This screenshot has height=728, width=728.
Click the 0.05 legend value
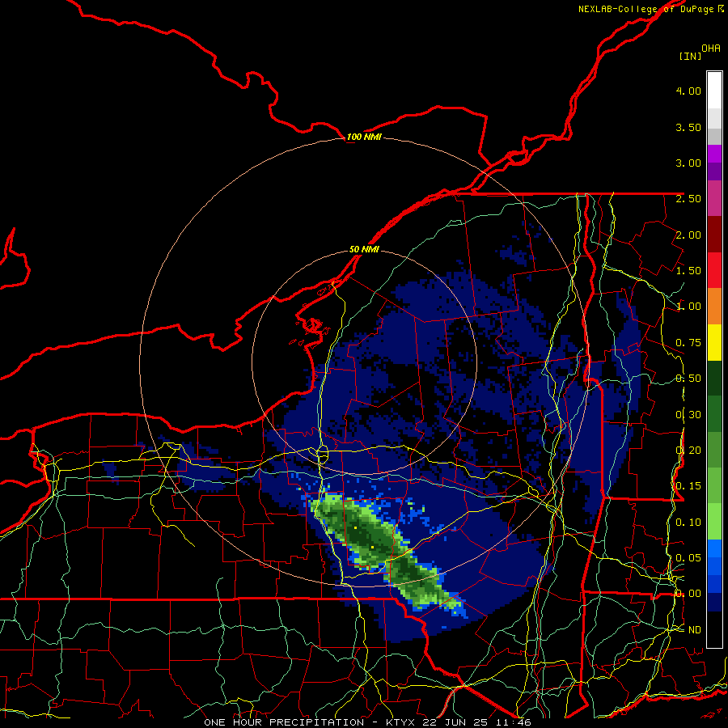point(688,557)
